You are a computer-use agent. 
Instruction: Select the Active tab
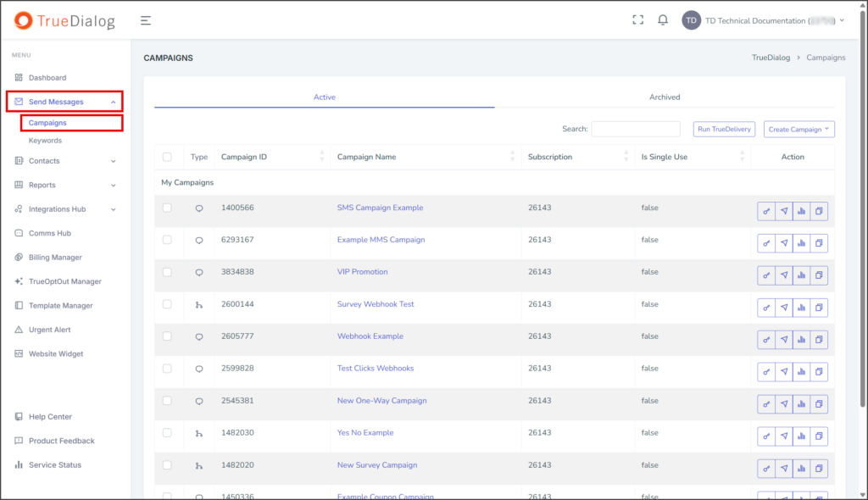325,97
